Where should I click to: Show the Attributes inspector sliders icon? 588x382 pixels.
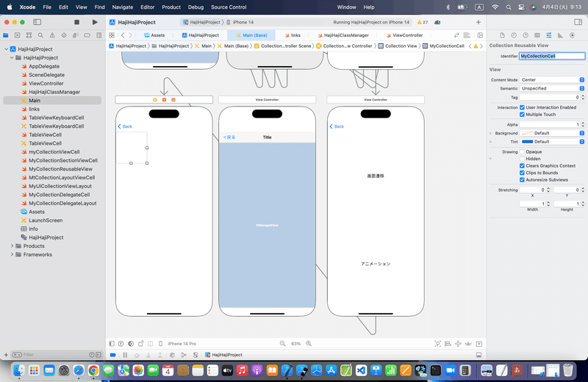tap(548, 35)
